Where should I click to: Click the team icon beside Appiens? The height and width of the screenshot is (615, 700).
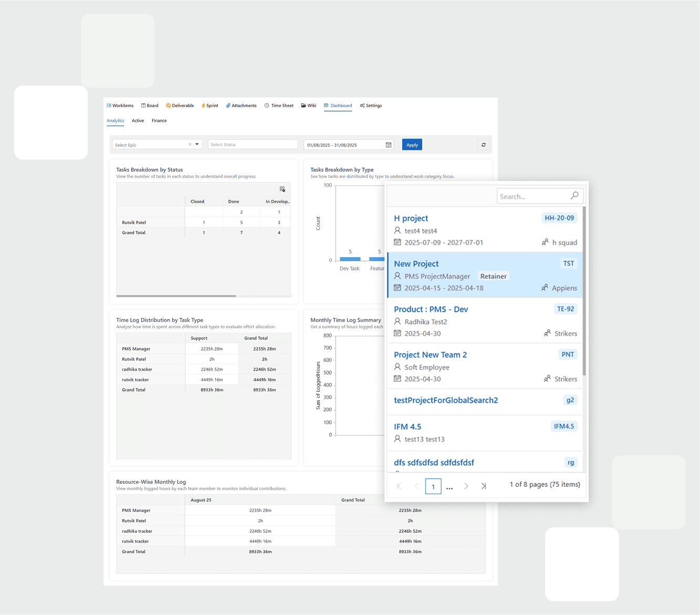545,288
